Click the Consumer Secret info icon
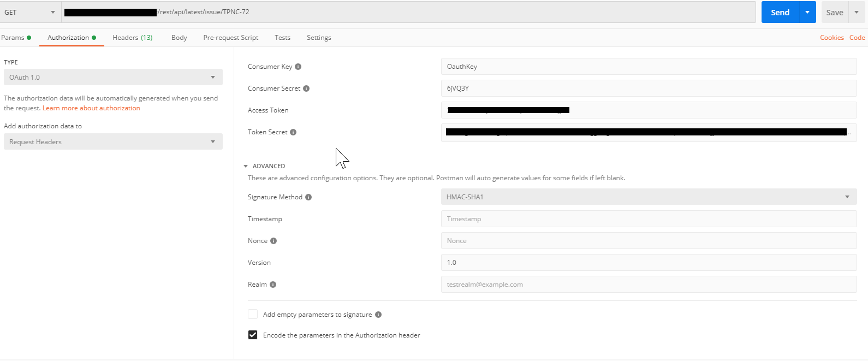Screen dimensions: 868x361 [x=306, y=88]
